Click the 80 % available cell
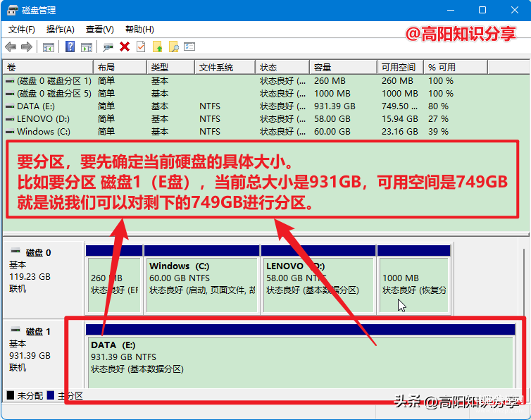This screenshot has width=531, height=420. coord(438,106)
